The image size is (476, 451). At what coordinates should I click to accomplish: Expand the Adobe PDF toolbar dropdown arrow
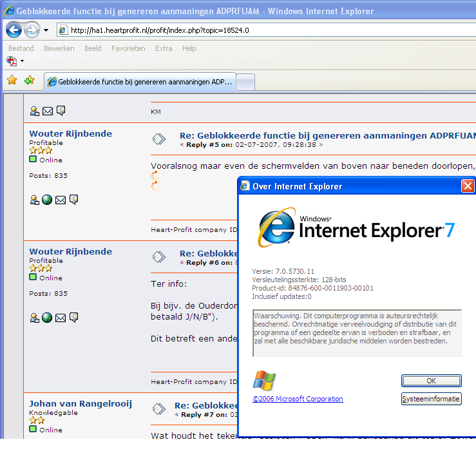pyautogui.click(x=22, y=61)
